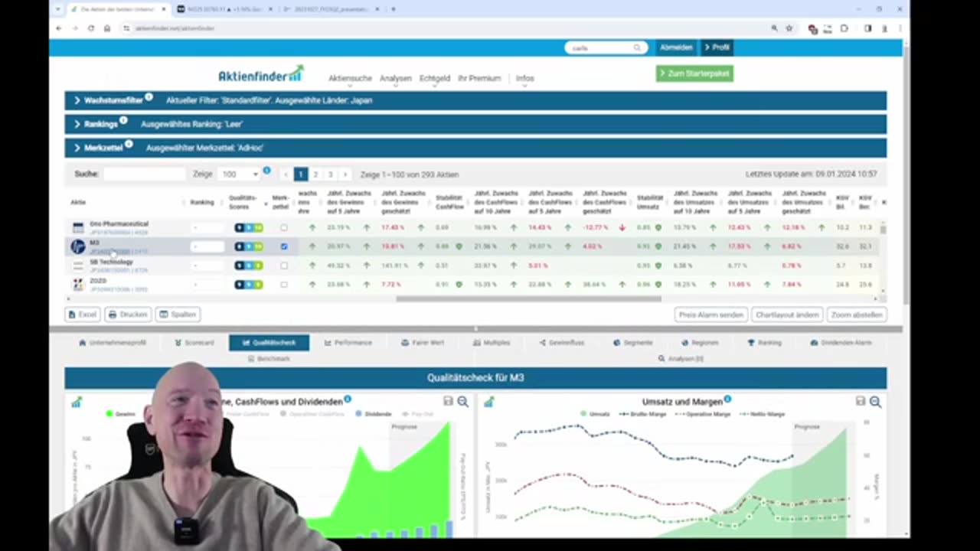Click the search magnifier in top search box
The height and width of the screenshot is (551, 980).
(636, 47)
